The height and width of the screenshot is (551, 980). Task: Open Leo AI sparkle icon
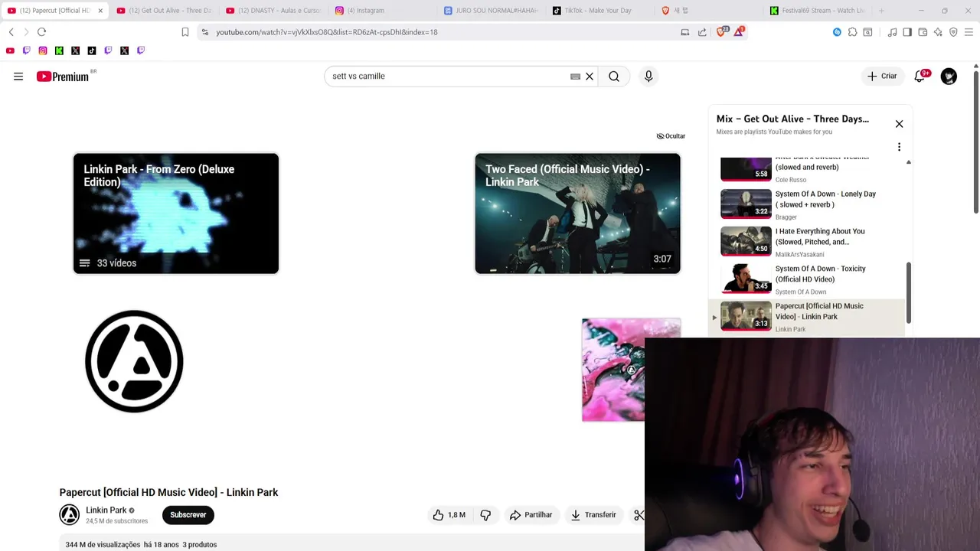point(938,32)
